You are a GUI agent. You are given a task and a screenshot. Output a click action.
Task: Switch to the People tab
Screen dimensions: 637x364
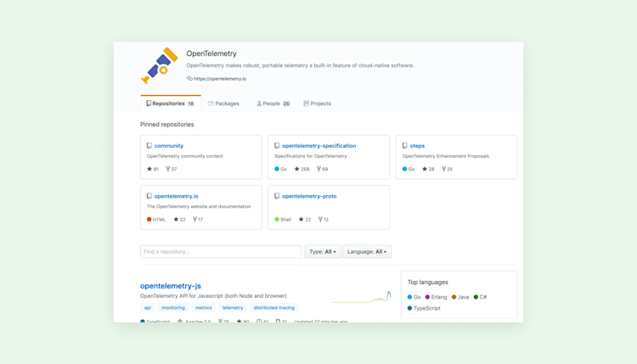click(x=273, y=104)
